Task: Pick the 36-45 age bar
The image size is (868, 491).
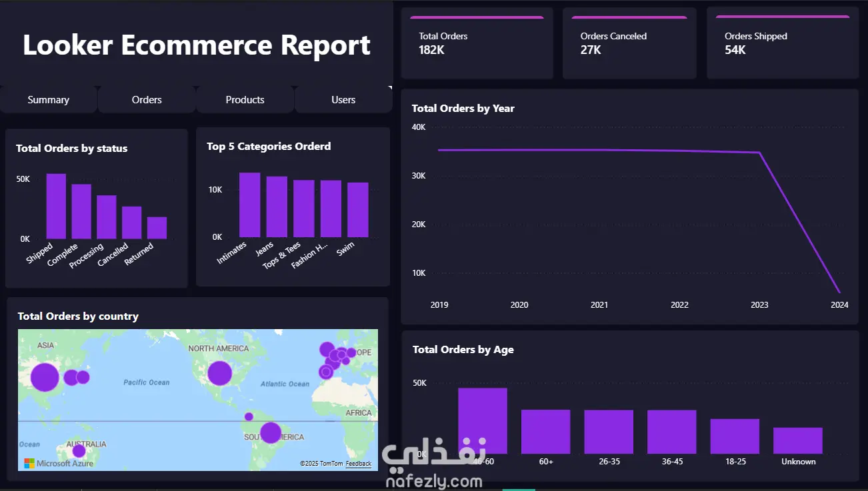Action: point(672,432)
